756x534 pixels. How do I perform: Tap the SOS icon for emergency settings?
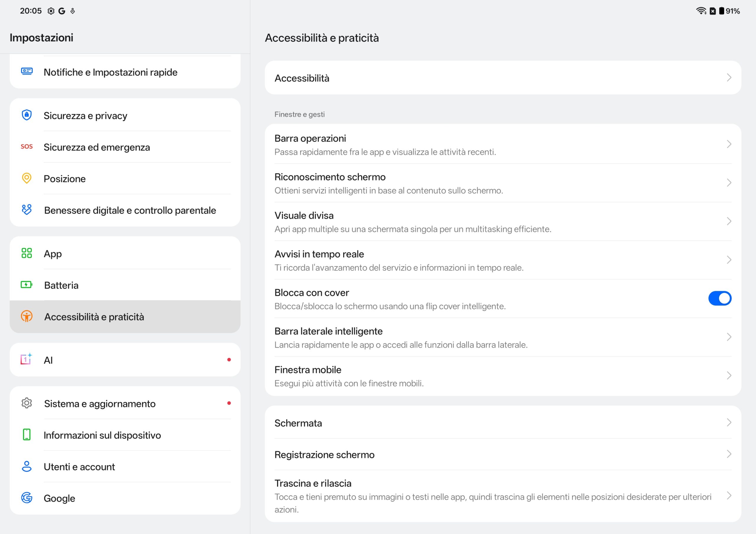pos(27,146)
